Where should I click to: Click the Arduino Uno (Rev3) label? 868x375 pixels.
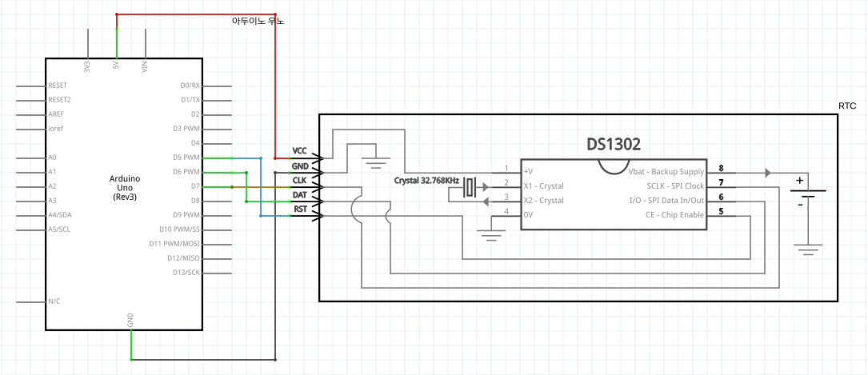tap(125, 187)
